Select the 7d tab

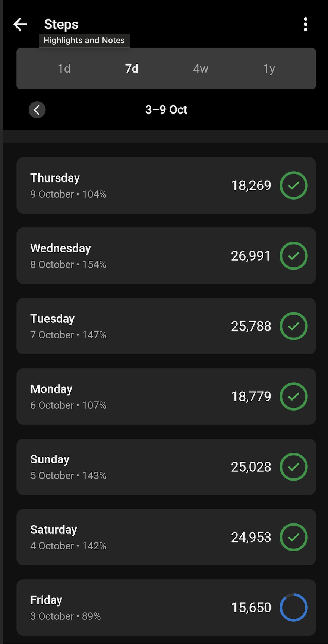pyautogui.click(x=132, y=68)
